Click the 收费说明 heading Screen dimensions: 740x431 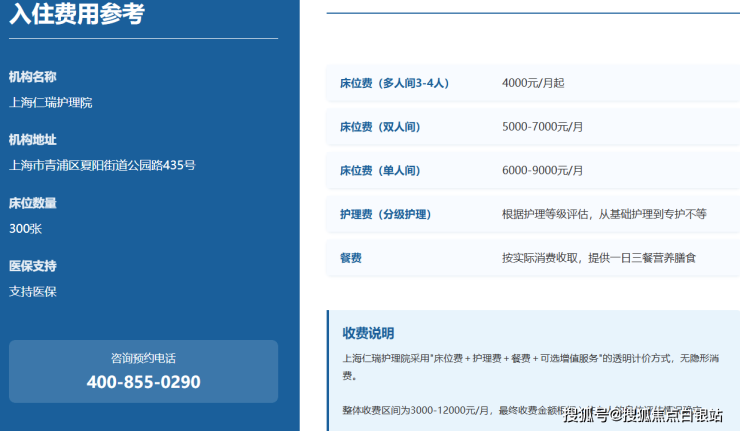click(368, 333)
